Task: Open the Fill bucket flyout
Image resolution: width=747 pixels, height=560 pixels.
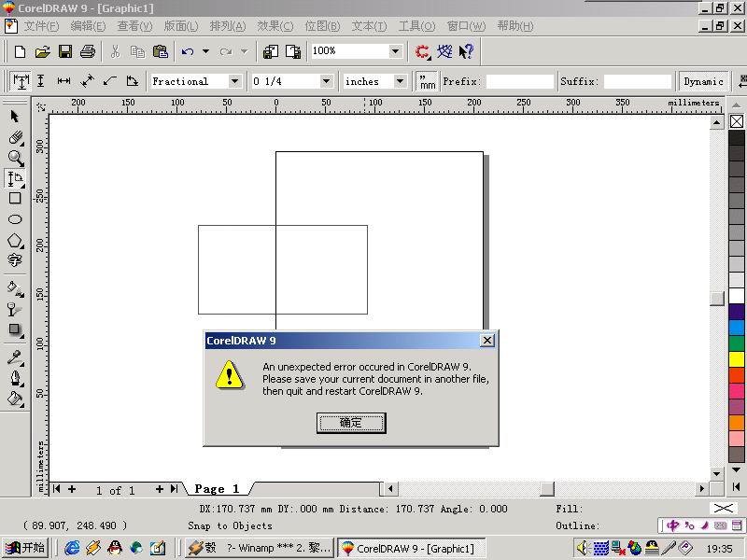Action: [15, 399]
